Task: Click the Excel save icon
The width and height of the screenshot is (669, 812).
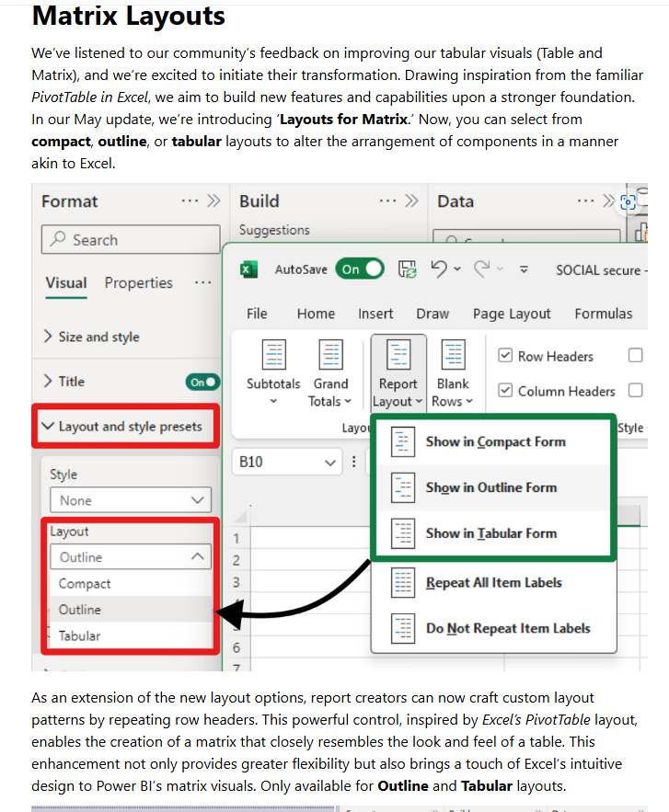Action: 408,269
